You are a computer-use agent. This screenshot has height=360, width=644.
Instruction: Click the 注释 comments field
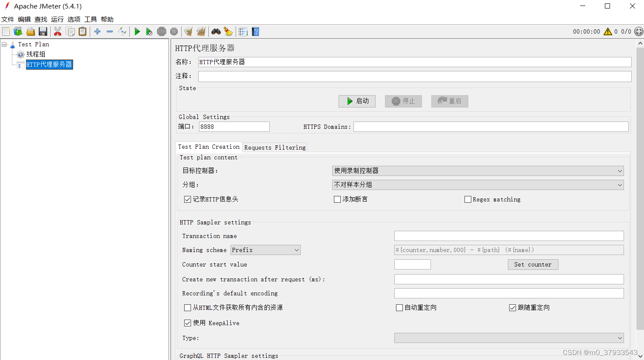(415, 77)
